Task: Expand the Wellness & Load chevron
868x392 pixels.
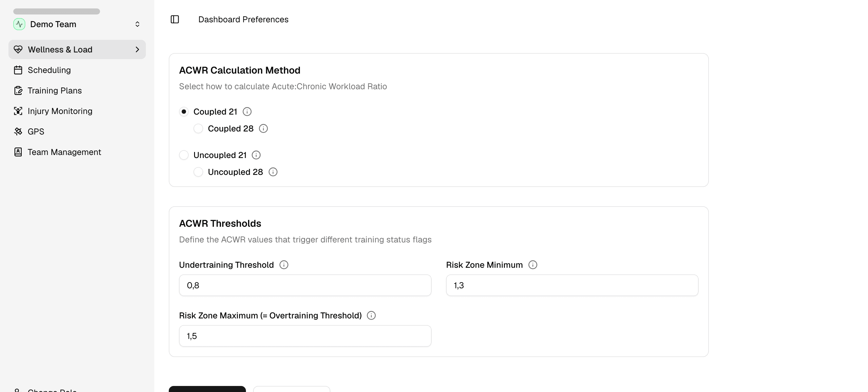Action: (137, 49)
